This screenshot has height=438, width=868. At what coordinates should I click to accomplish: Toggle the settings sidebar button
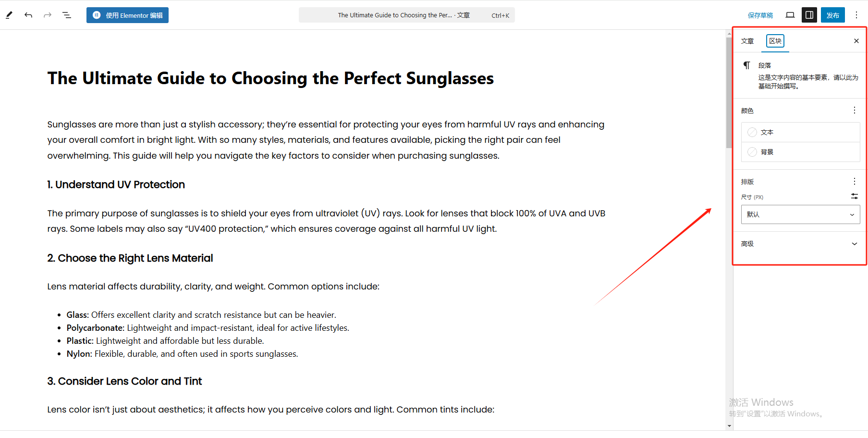coord(809,15)
